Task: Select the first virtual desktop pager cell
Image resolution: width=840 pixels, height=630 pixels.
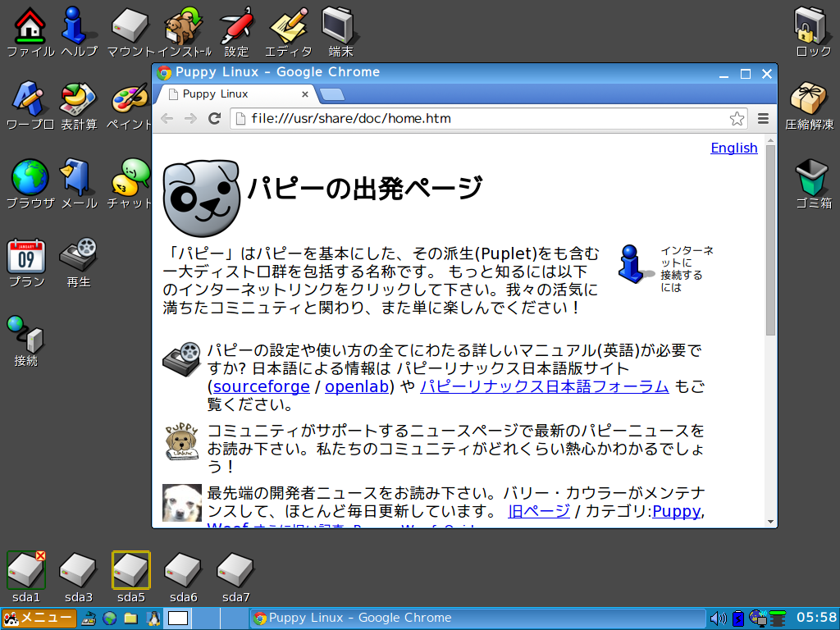Action: point(178,619)
